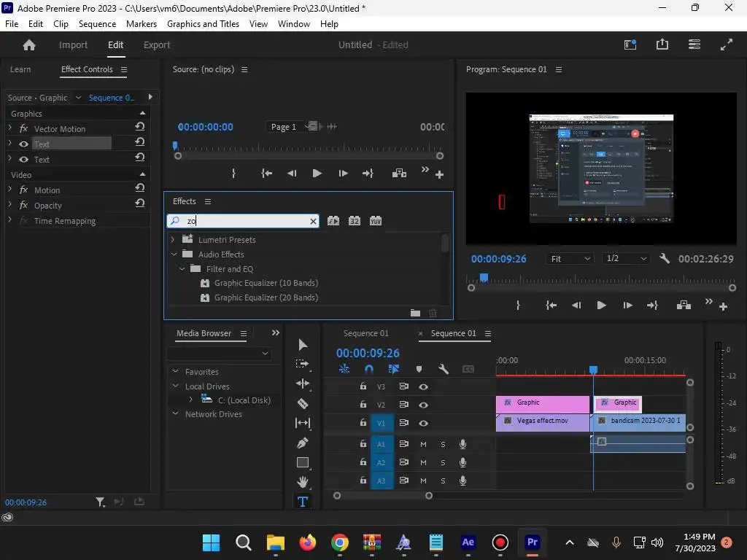Image resolution: width=747 pixels, height=560 pixels.
Task: Go to the Home screen icon
Action: point(29,44)
